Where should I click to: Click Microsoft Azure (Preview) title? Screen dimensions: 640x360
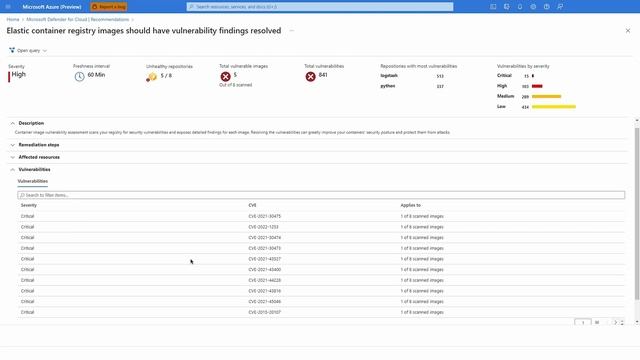coord(52,7)
